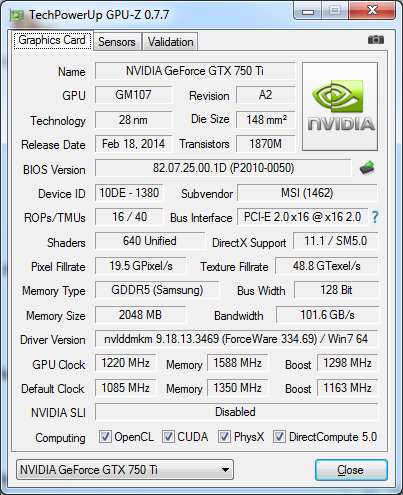Click the default Memory value 1350 MHz
Image resolution: width=403 pixels, height=495 pixels.
coord(238,388)
